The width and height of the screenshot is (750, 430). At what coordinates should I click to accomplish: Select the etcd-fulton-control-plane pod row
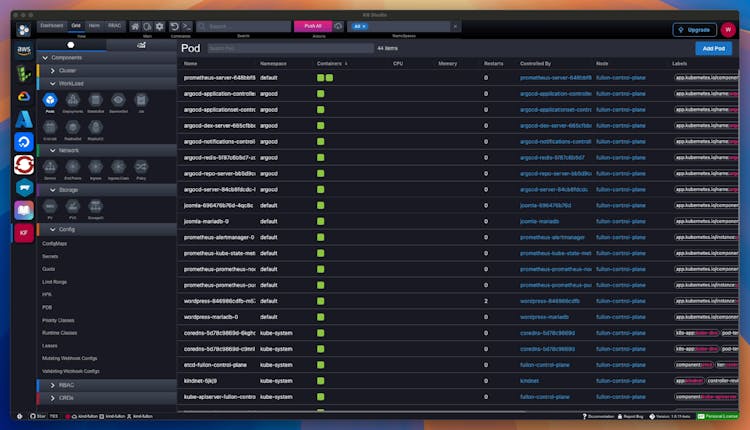tap(458, 365)
